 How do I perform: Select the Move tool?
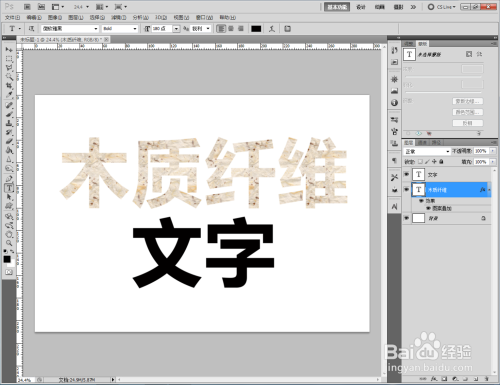tap(9, 50)
